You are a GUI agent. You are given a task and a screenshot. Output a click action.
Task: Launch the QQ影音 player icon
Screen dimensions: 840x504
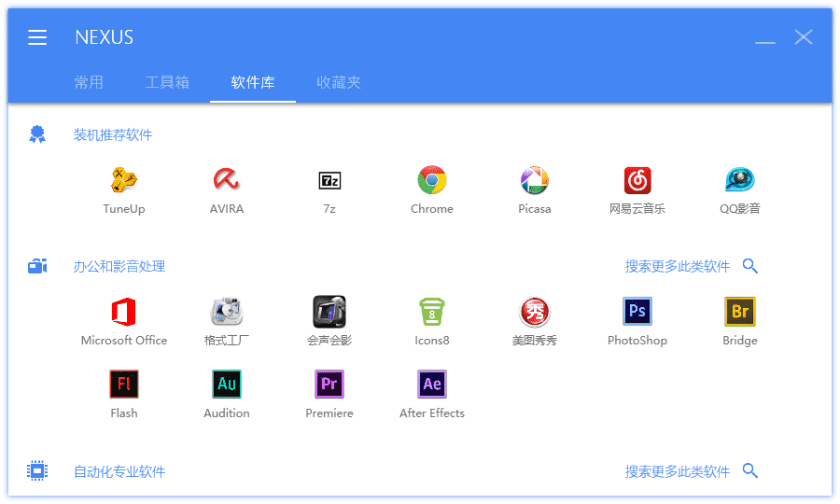740,180
